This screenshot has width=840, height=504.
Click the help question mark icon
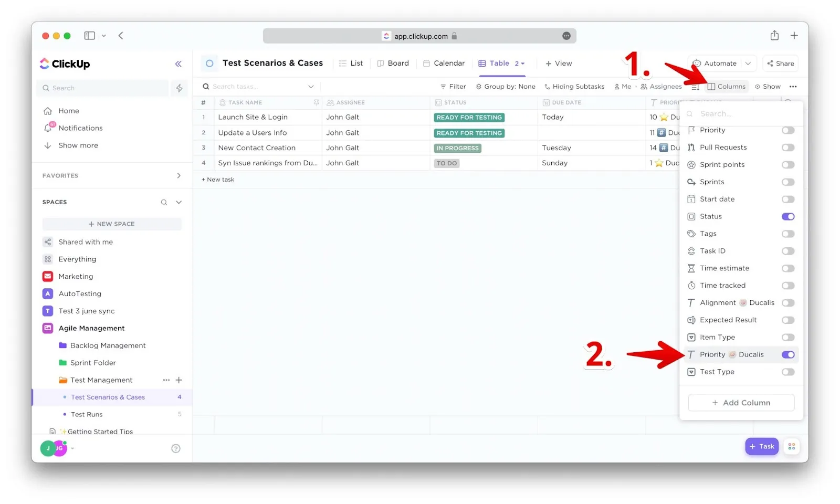[176, 448]
